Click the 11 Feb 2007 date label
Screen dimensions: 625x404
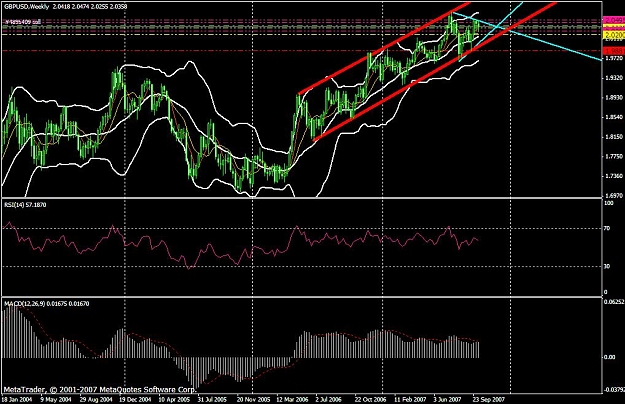[x=410, y=399]
